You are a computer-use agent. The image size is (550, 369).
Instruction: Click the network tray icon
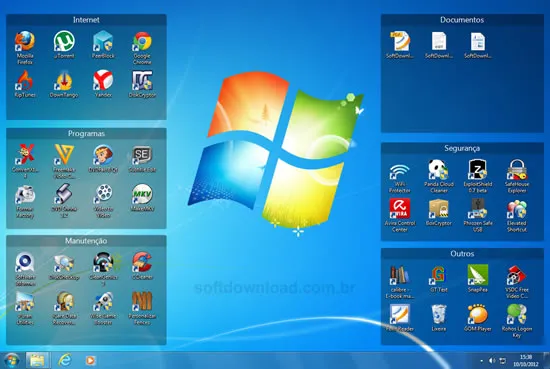point(503,361)
